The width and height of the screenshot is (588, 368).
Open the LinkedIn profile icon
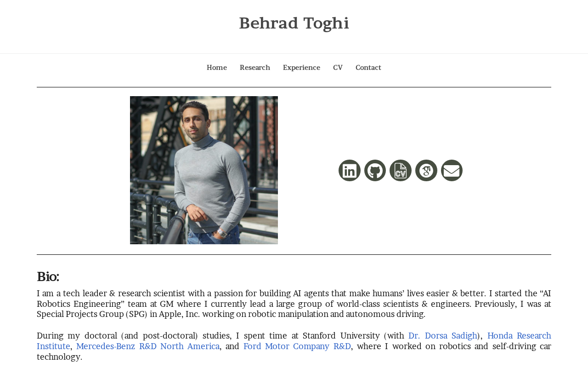pos(350,170)
